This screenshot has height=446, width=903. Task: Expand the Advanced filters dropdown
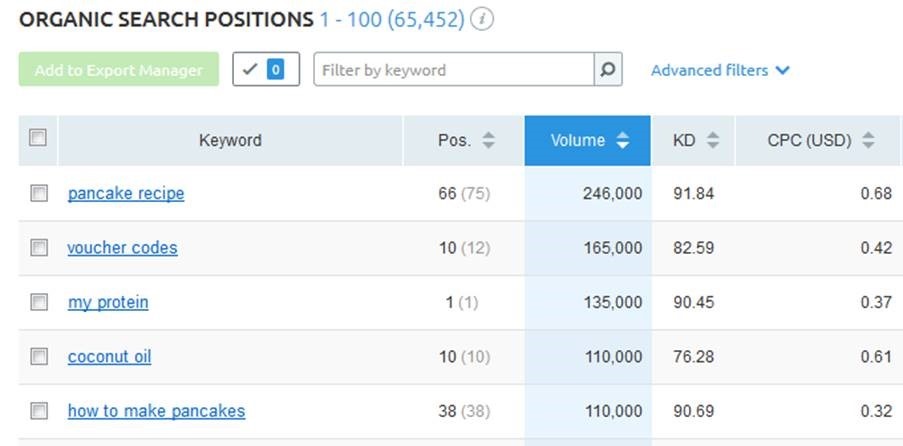point(720,70)
